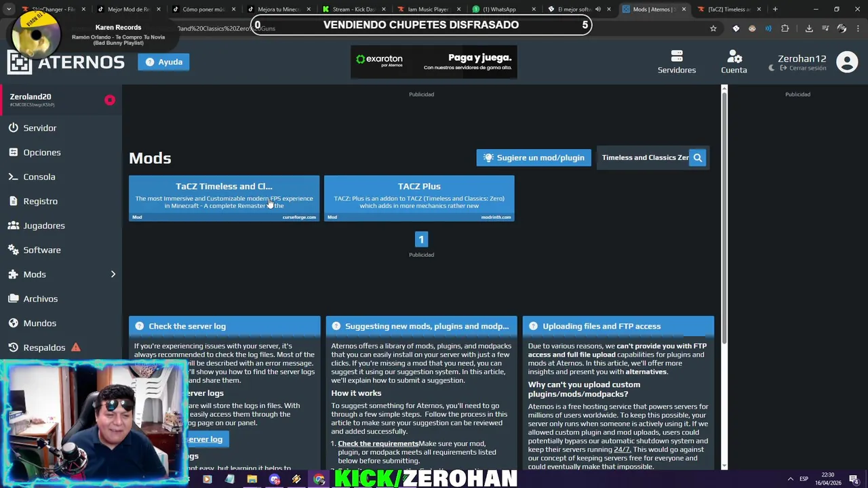Click the exaroton advertisement banner

(434, 62)
